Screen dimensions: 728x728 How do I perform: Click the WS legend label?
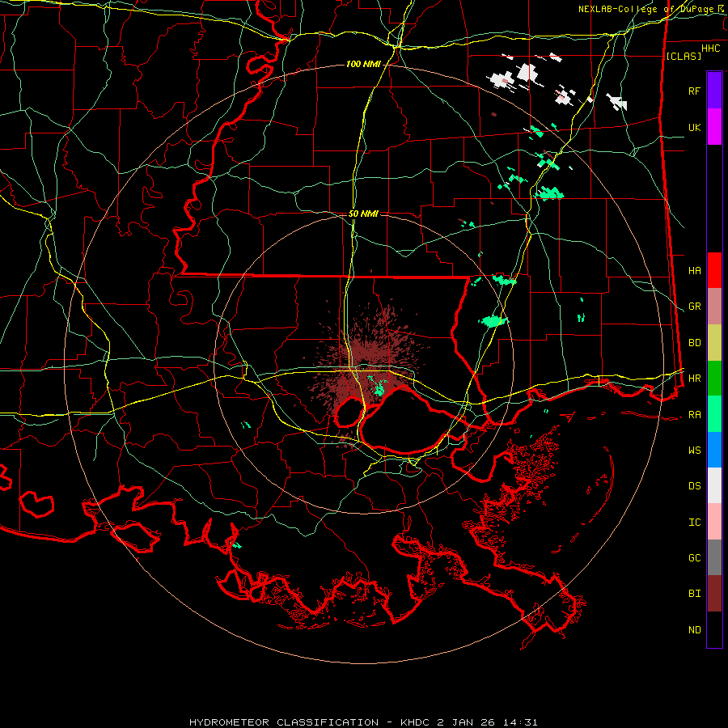[x=694, y=450]
